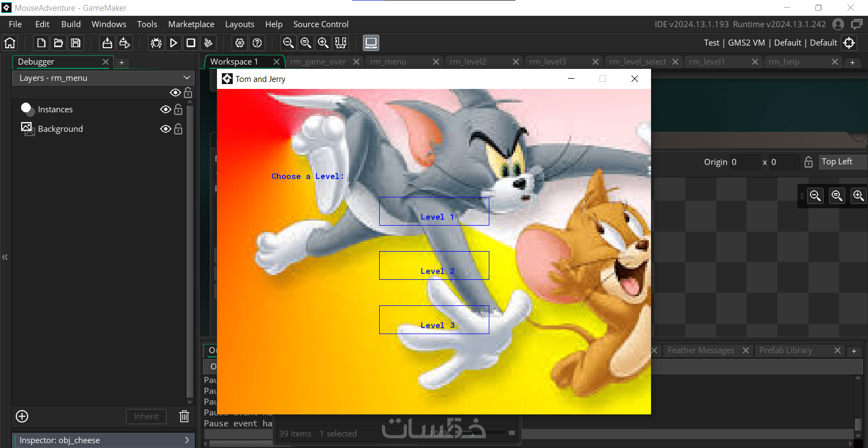Zoom out in the room editor view

pos(815,196)
